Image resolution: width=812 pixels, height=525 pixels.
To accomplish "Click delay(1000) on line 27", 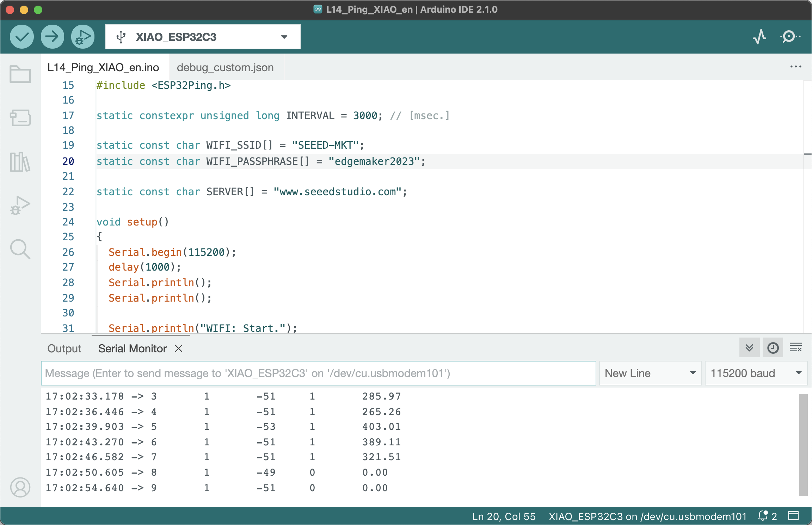I will point(145,267).
